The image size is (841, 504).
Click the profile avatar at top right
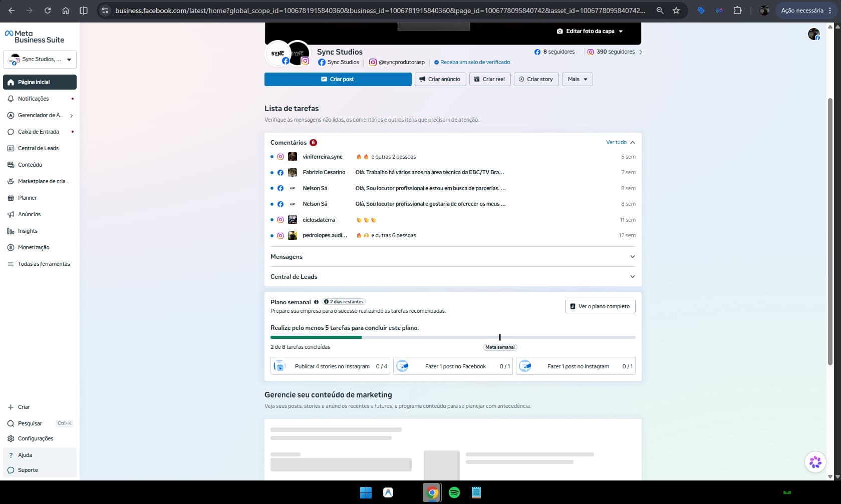(x=813, y=34)
